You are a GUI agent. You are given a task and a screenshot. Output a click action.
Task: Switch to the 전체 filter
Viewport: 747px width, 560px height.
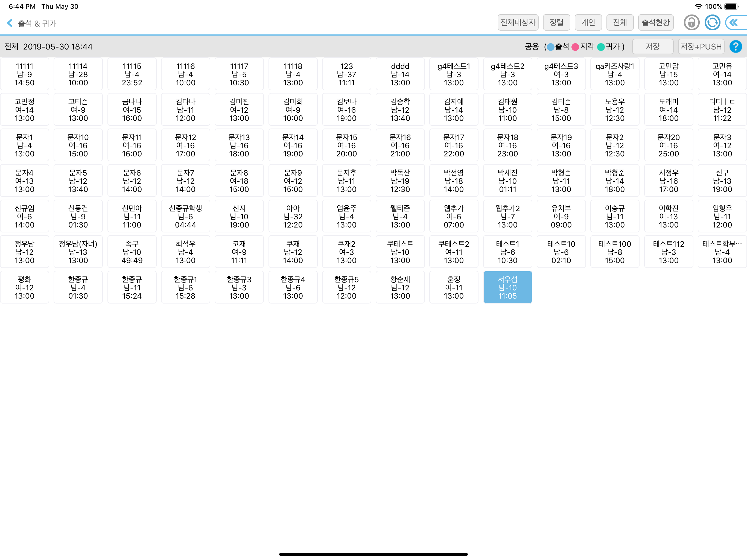pyautogui.click(x=620, y=23)
